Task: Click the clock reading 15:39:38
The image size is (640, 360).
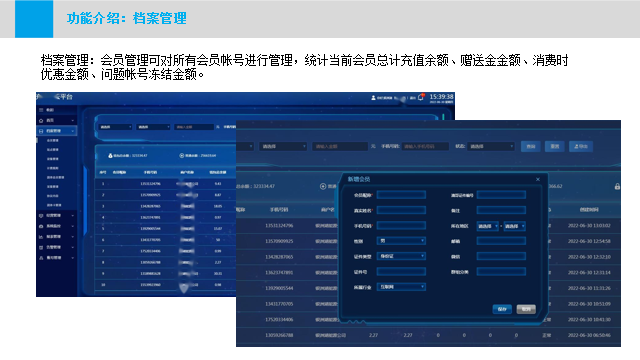Action: click(x=441, y=97)
